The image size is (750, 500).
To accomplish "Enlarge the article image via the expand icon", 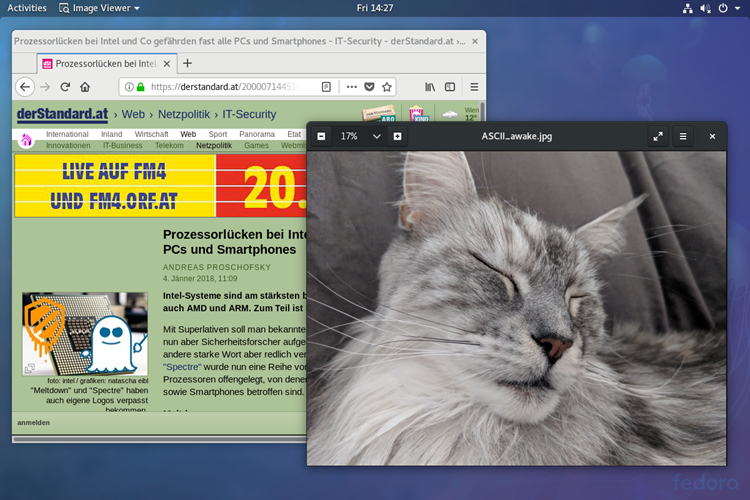I will [x=30, y=368].
